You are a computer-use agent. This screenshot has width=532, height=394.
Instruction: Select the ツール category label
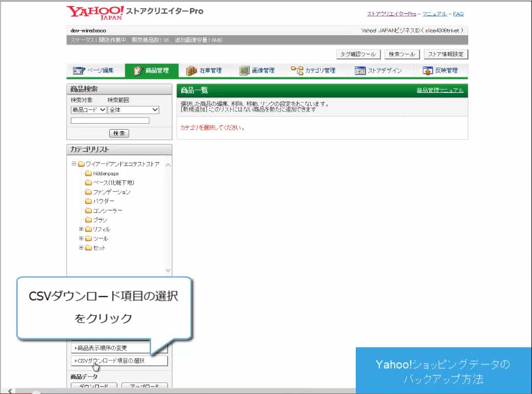click(x=101, y=239)
